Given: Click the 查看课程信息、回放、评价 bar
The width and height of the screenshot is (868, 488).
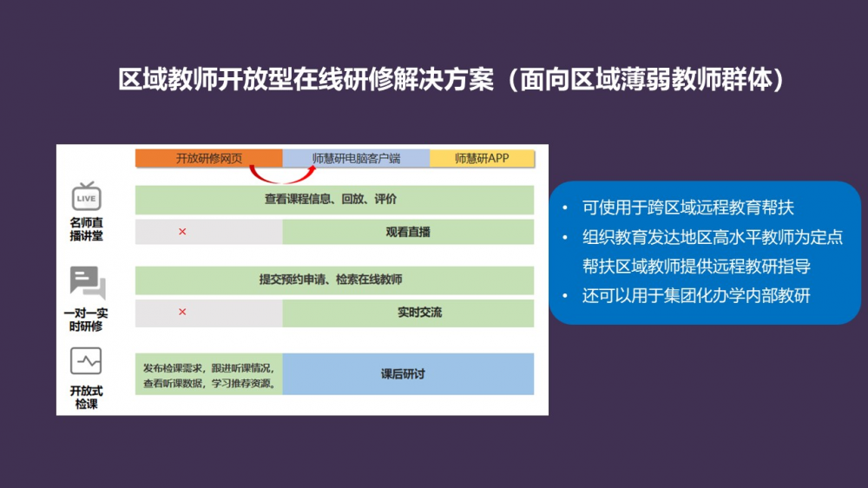Looking at the screenshot, I should pos(334,200).
